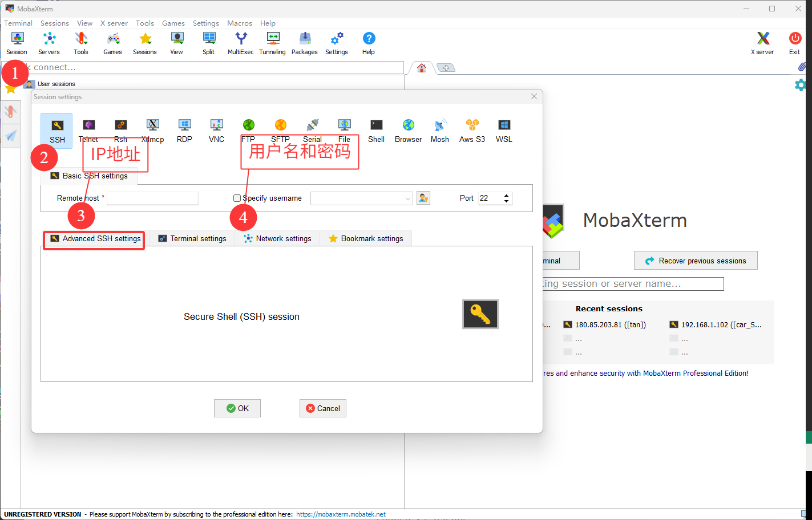Click Recover previous sessions button
The width and height of the screenshot is (812, 520).
696,261
